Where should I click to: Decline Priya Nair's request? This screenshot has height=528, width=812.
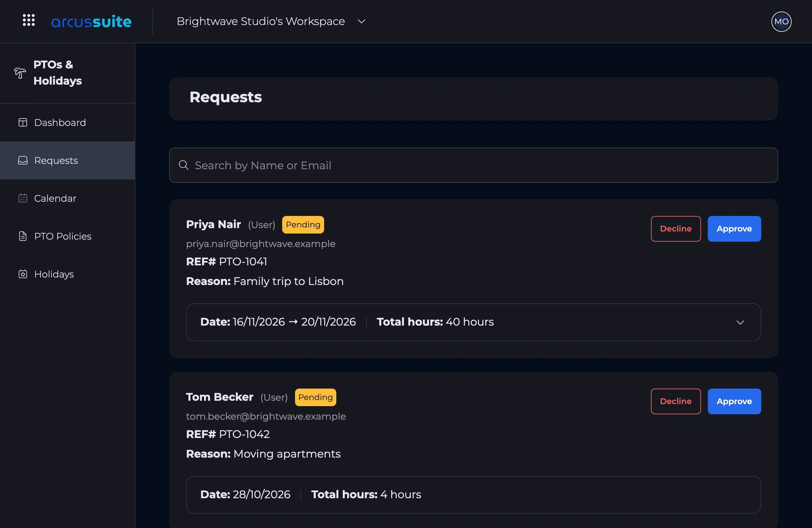click(676, 229)
